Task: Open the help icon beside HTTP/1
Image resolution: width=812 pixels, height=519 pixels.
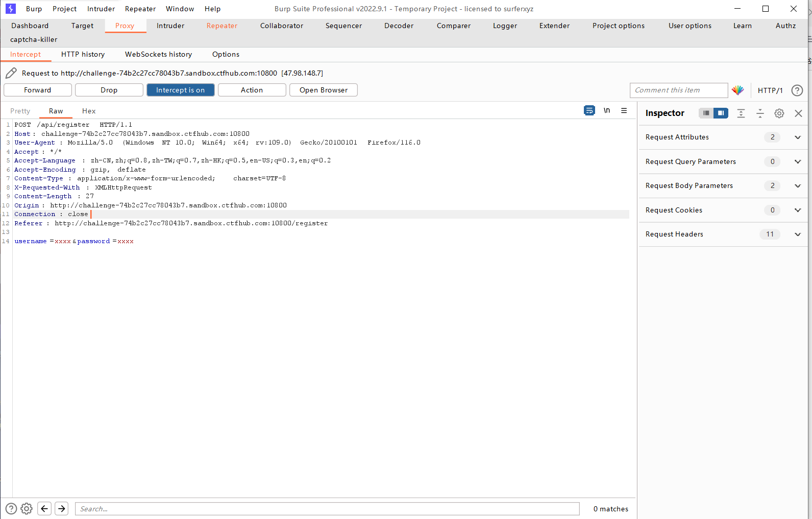Action: [x=797, y=90]
